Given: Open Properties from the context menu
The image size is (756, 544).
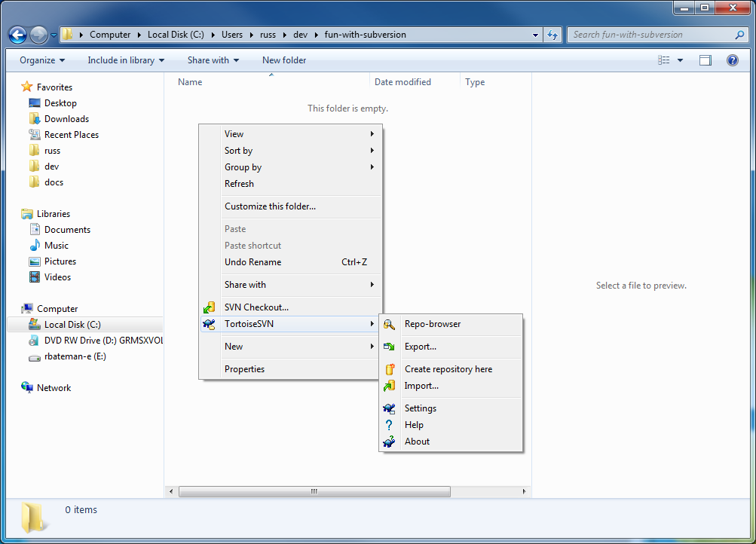Looking at the screenshot, I should pos(290,369).
